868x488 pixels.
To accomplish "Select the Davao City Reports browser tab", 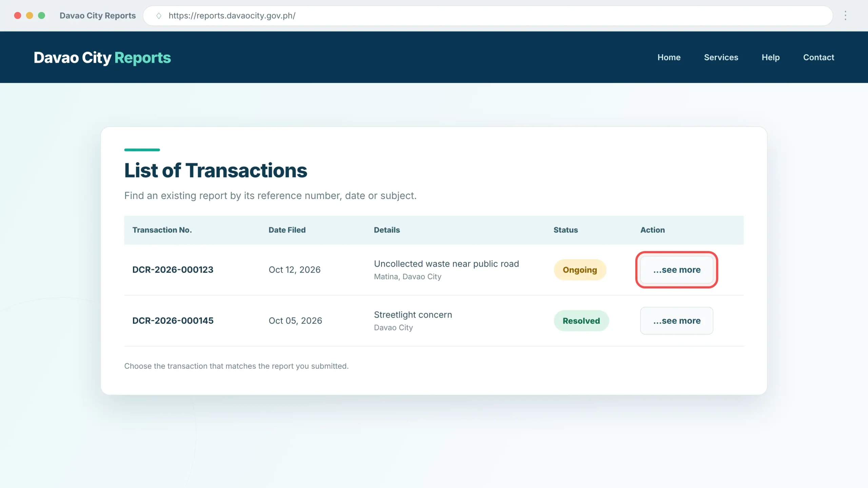I will point(98,16).
